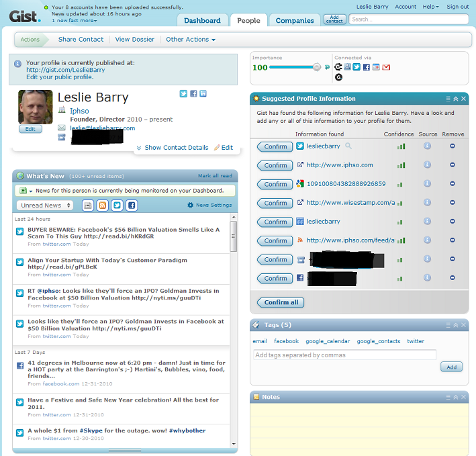Click View Dossier action
Image resolution: width=476 pixels, height=456 pixels.
click(134, 40)
